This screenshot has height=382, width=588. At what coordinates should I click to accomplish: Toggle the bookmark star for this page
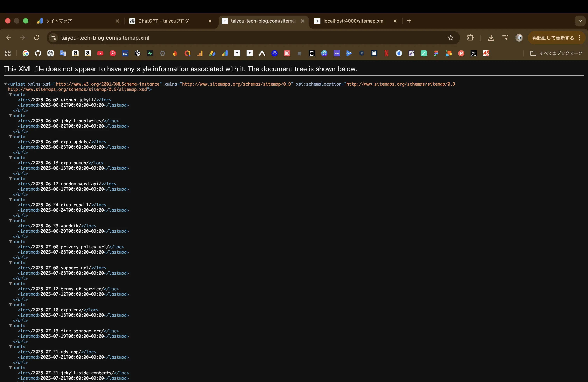point(450,38)
